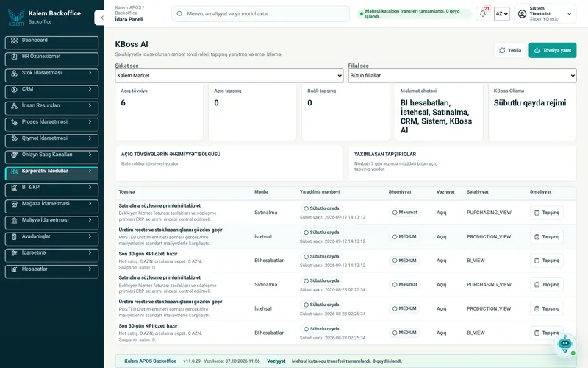Open Mağaza İdarəetməsi menu item
This screenshot has height=368, width=588.
point(51,206)
